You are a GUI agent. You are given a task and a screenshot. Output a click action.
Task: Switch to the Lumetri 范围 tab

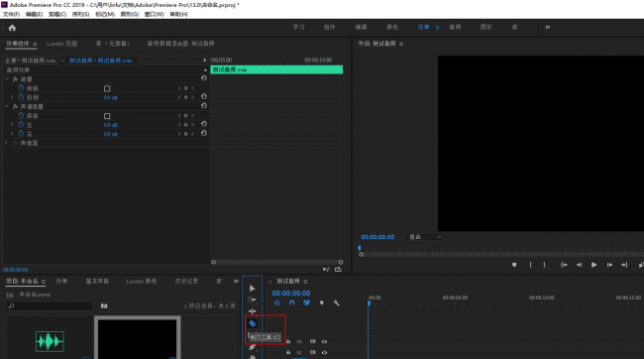tap(61, 44)
